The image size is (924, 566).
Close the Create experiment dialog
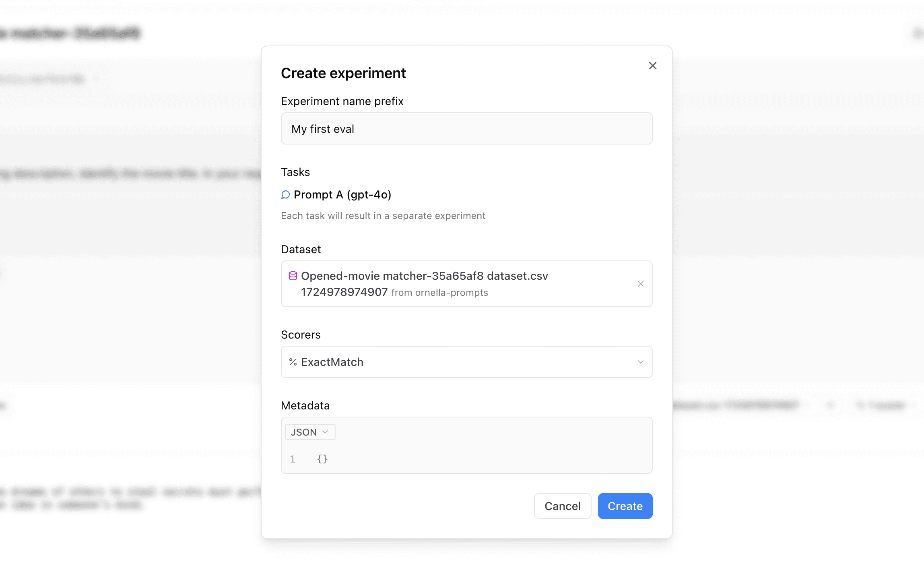(652, 66)
